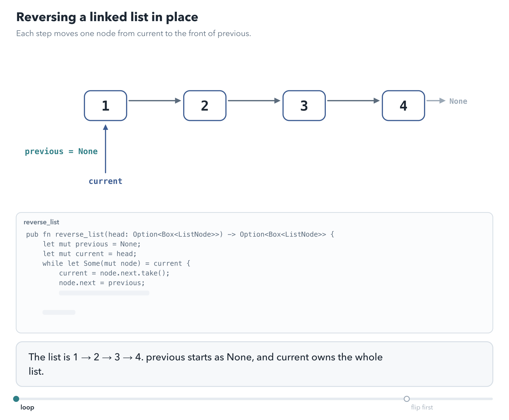Click the 'pub fn reverse_list' signature line
The height and width of the screenshot is (420, 509).
(x=180, y=234)
